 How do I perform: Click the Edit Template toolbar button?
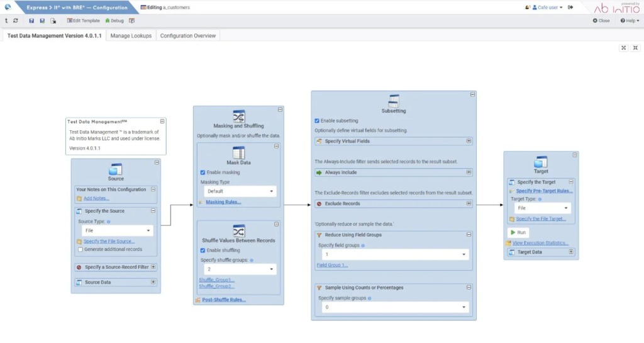84,21
